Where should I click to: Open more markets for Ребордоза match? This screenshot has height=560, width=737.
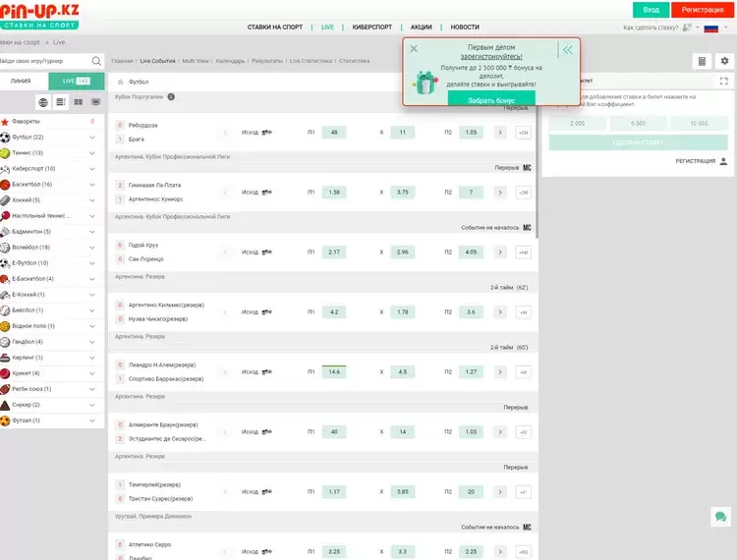tap(523, 133)
